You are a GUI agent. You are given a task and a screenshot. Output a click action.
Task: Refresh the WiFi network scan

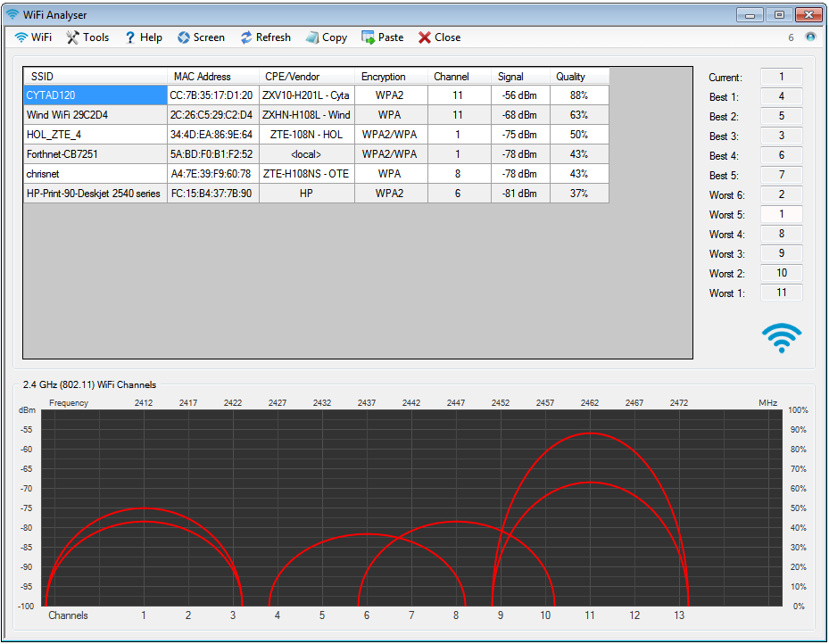point(246,37)
